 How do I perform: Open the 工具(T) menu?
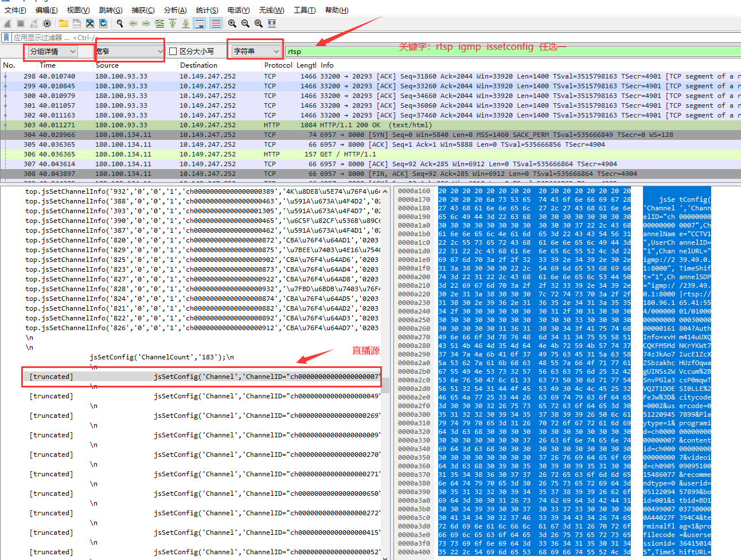coord(305,10)
